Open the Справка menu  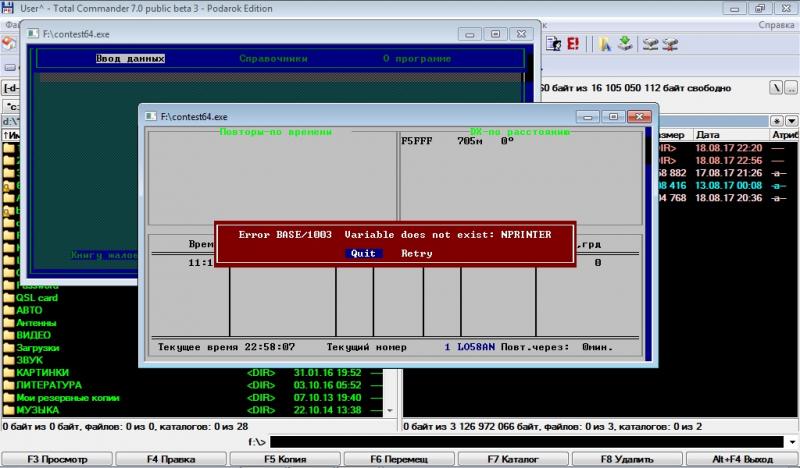(x=775, y=24)
